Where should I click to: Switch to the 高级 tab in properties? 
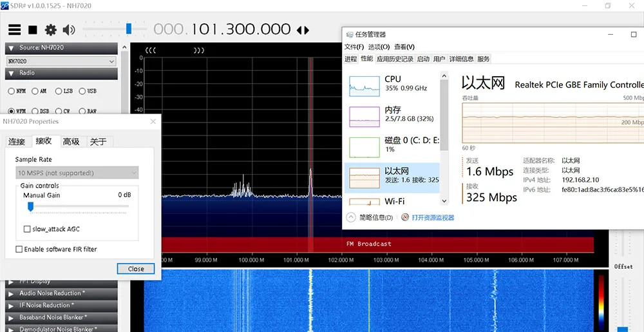(71, 142)
